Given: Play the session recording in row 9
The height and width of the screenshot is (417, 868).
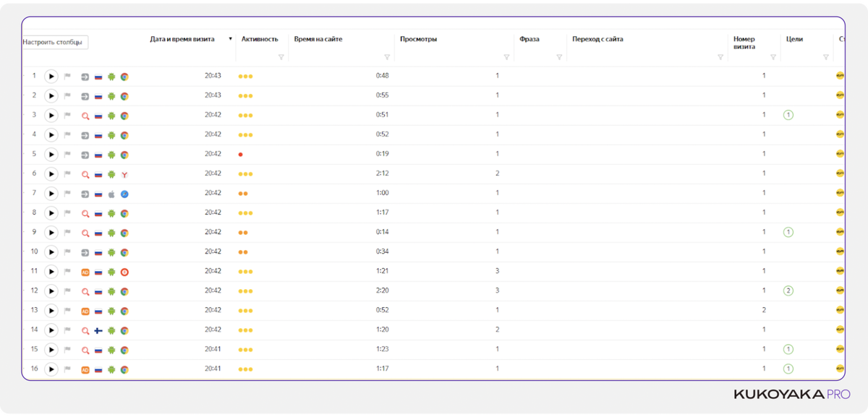Looking at the screenshot, I should [x=51, y=232].
